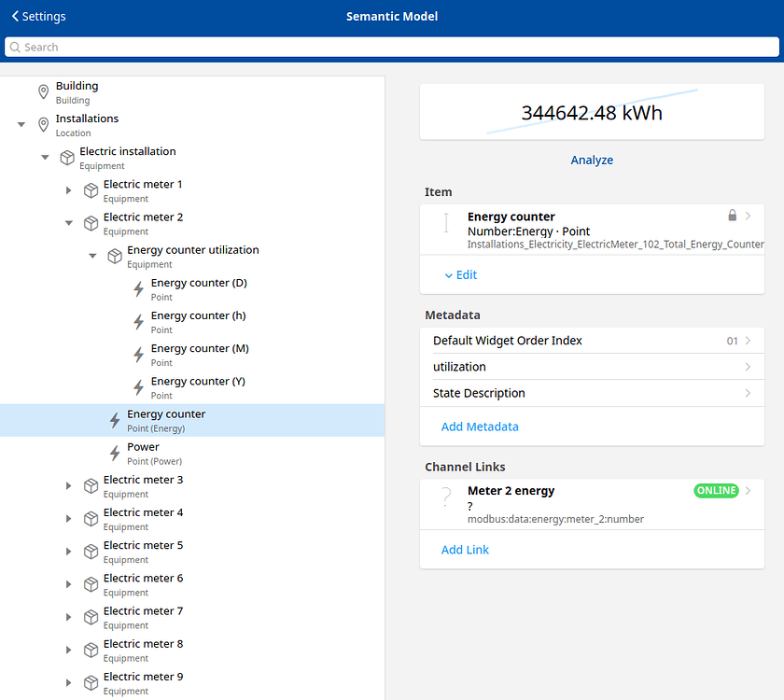Click the Building location pin icon
This screenshot has height=700, width=784.
pos(43,91)
